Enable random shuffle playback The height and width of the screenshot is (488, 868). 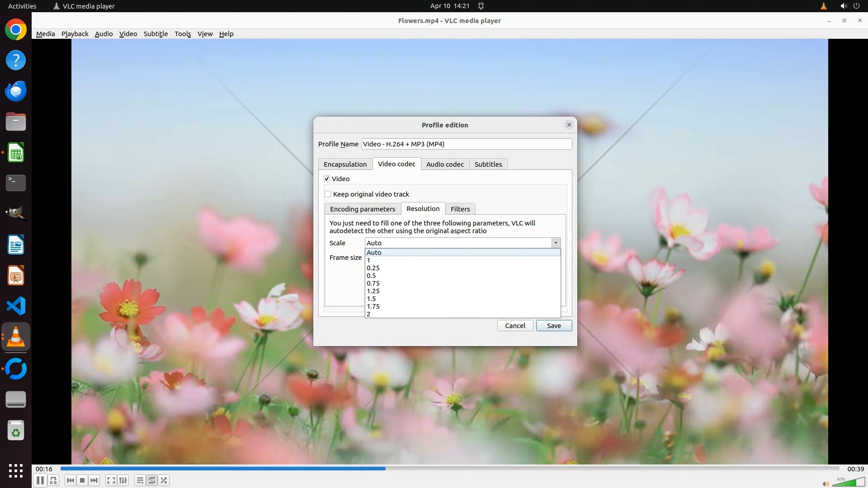[x=164, y=480]
